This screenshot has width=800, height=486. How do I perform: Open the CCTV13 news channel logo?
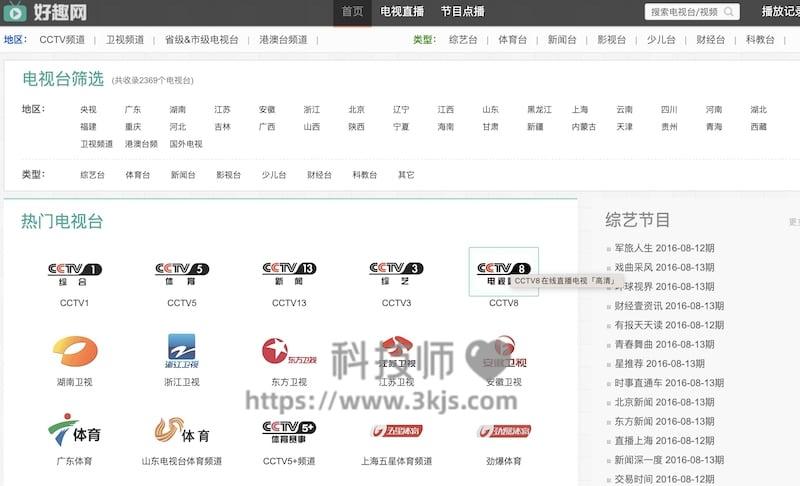[289, 273]
